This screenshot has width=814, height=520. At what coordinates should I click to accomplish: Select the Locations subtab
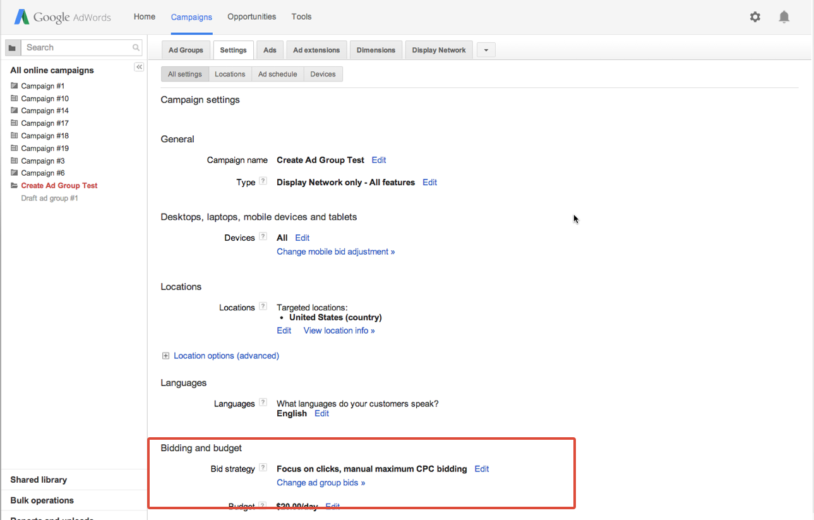(x=230, y=74)
